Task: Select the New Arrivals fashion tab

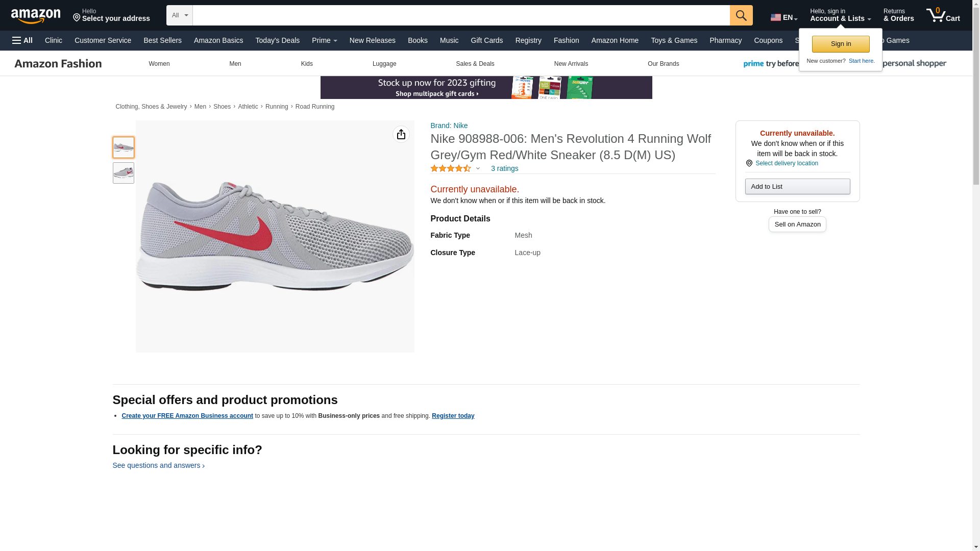Action: tap(571, 64)
